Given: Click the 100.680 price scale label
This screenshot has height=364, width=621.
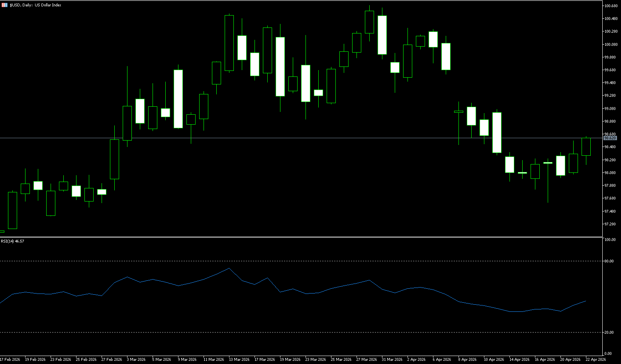Looking at the screenshot, I should [x=610, y=6].
